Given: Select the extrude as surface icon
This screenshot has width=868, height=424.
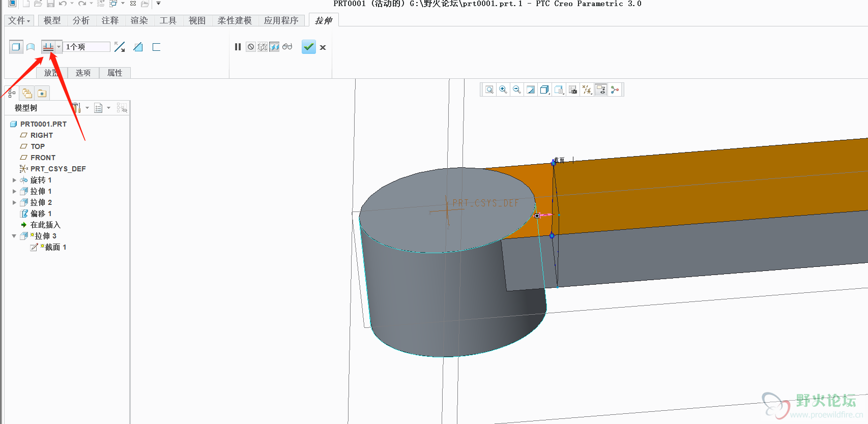Looking at the screenshot, I should 31,47.
